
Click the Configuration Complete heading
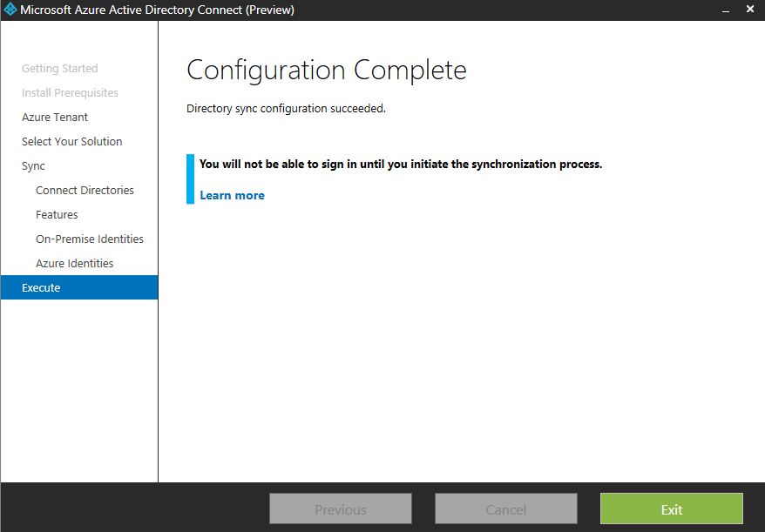(x=327, y=70)
